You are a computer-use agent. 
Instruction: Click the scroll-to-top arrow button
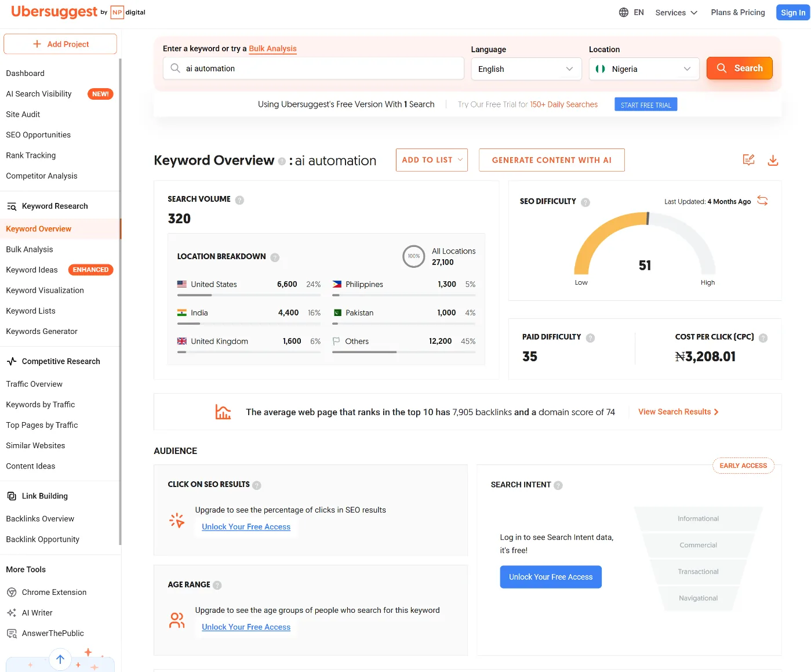[60, 659]
